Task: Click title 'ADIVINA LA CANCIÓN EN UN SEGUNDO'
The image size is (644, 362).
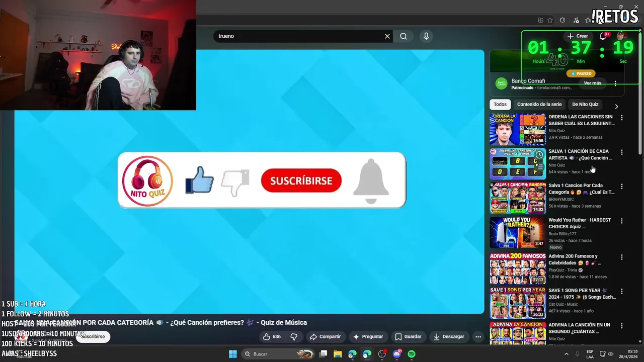Action: pyautogui.click(x=580, y=328)
